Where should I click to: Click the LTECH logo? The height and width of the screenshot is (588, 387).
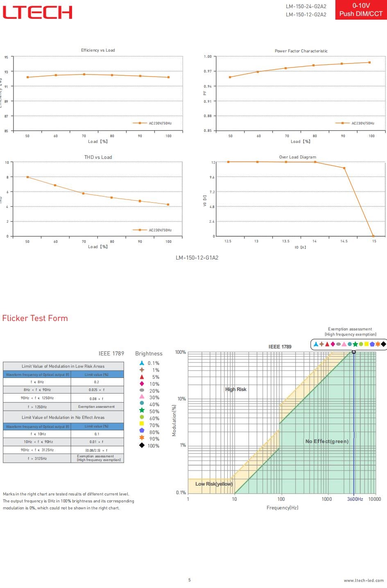pyautogui.click(x=37, y=12)
